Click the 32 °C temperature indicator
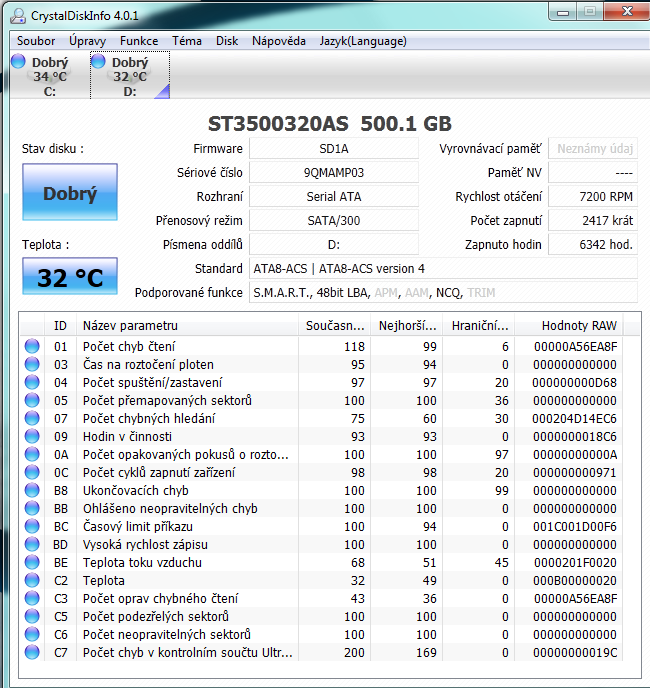 (69, 278)
